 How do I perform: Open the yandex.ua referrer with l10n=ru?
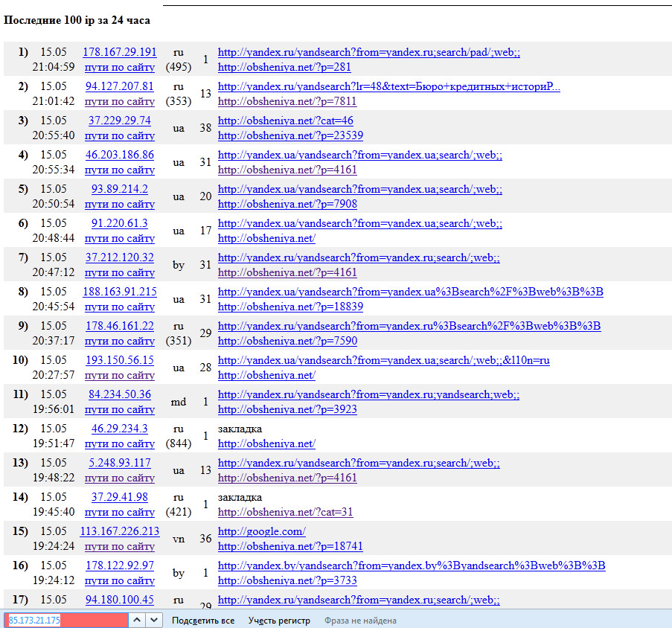pyautogui.click(x=383, y=361)
